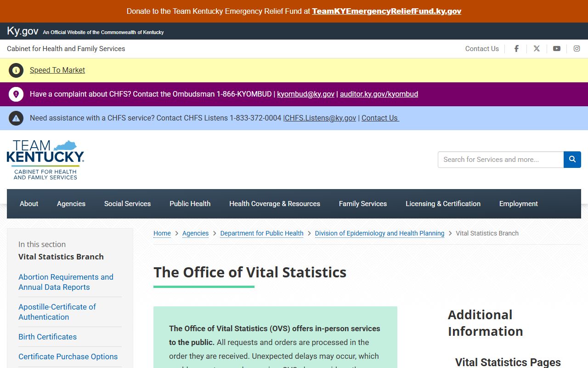Click the Team Kentucky logo
588x368 pixels.
click(x=45, y=160)
